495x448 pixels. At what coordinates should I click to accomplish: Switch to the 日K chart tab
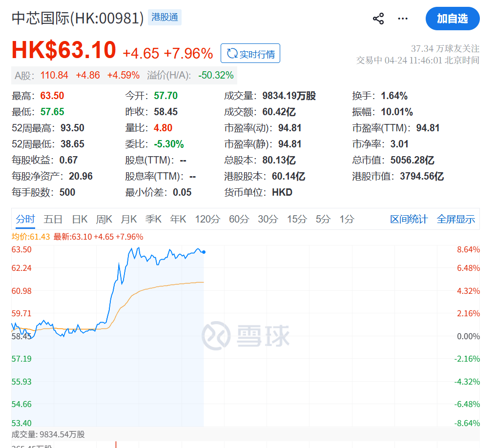click(x=79, y=219)
